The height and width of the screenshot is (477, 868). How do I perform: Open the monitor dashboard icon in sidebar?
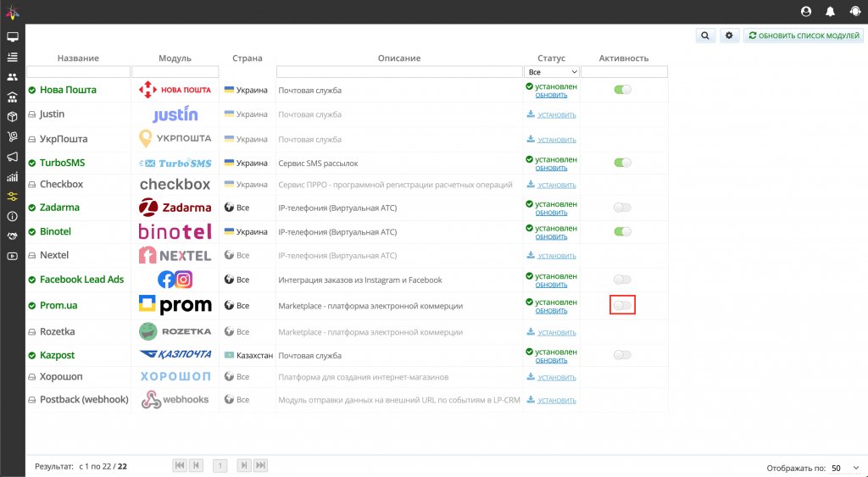(x=12, y=37)
